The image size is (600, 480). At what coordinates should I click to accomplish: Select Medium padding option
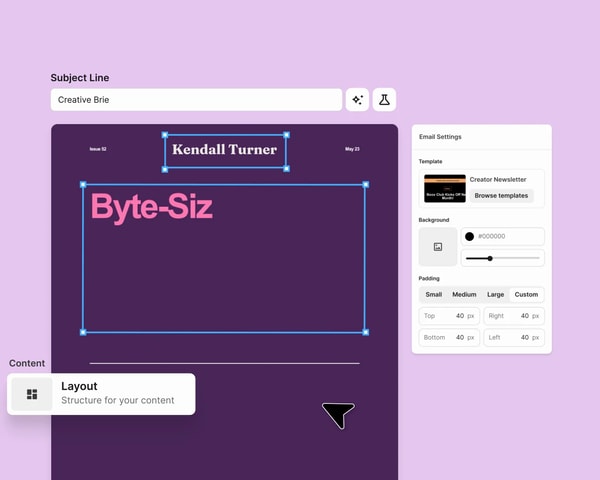point(464,294)
